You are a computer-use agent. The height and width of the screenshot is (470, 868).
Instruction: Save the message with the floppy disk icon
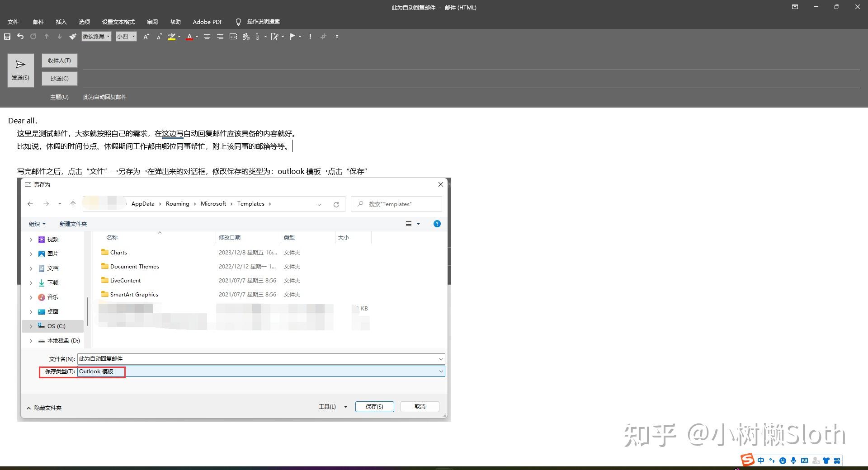[x=7, y=37]
